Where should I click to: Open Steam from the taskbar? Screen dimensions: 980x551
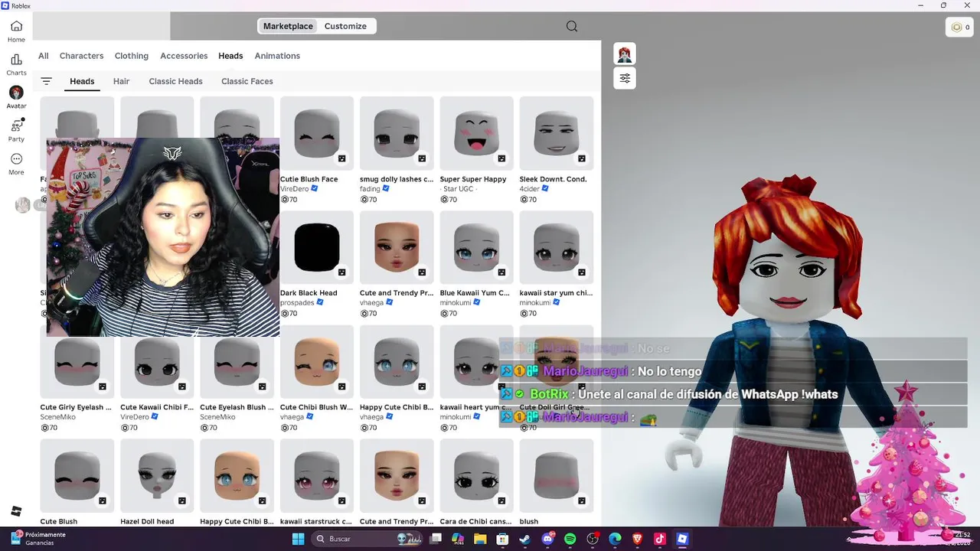(x=524, y=540)
